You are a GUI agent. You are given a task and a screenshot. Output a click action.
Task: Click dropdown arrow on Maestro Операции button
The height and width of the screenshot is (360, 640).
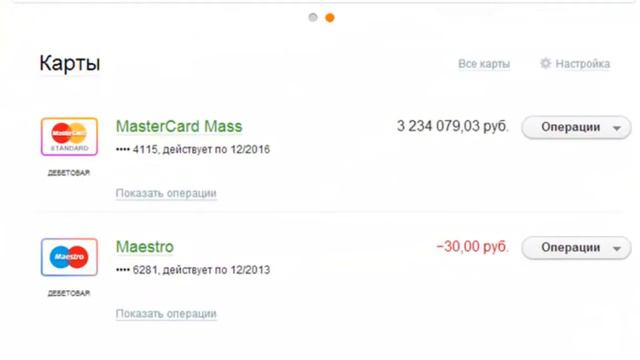click(617, 249)
